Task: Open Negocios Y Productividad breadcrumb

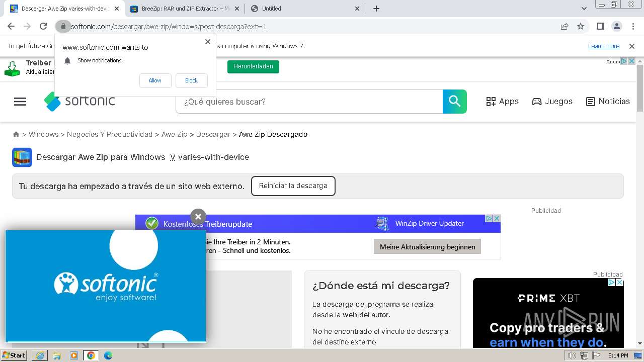Action: [x=110, y=134]
